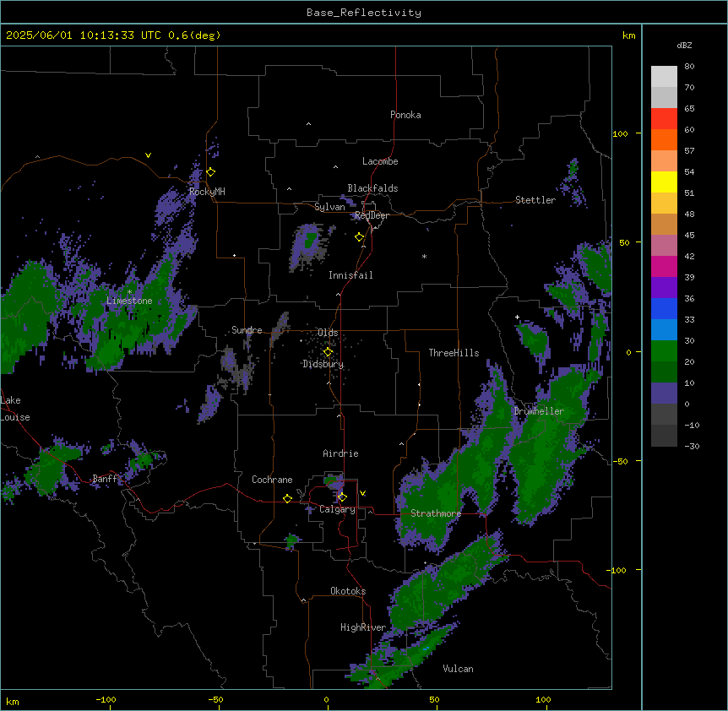The image size is (728, 711).
Task: Select the purple 39 dBZ legend swatch
Action: (x=664, y=288)
